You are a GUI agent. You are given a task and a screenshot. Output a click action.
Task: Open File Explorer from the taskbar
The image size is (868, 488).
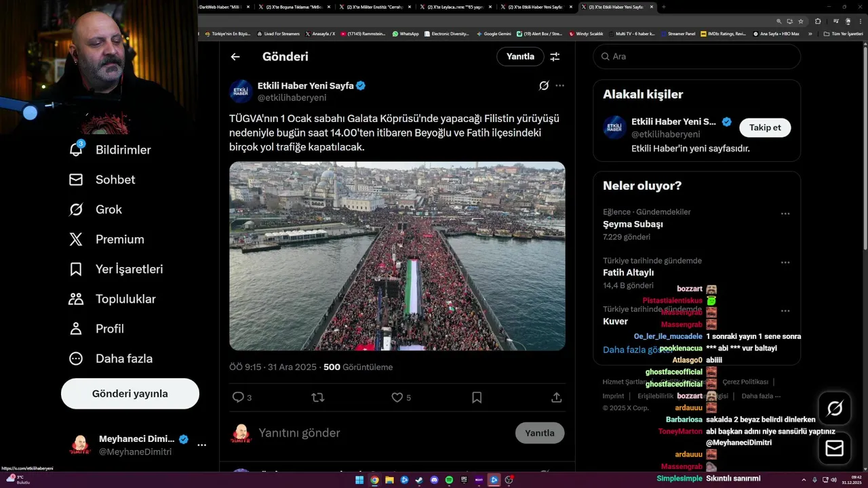click(389, 481)
